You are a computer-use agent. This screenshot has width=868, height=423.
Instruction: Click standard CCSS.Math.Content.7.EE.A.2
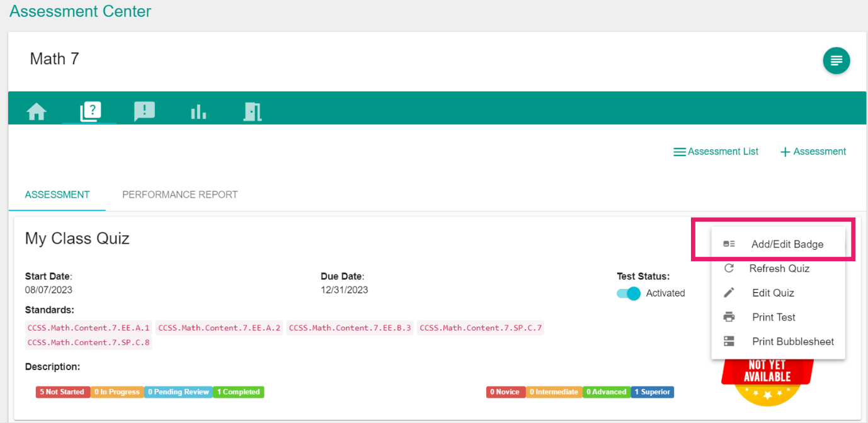tap(219, 328)
